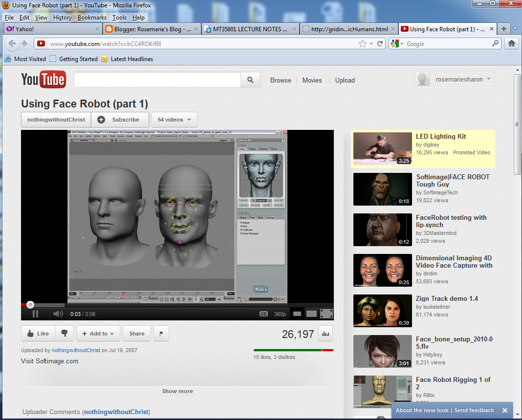522x420 pixels.
Task: Open Face_bone_setup_2010-05.flv video link
Action: point(455,342)
